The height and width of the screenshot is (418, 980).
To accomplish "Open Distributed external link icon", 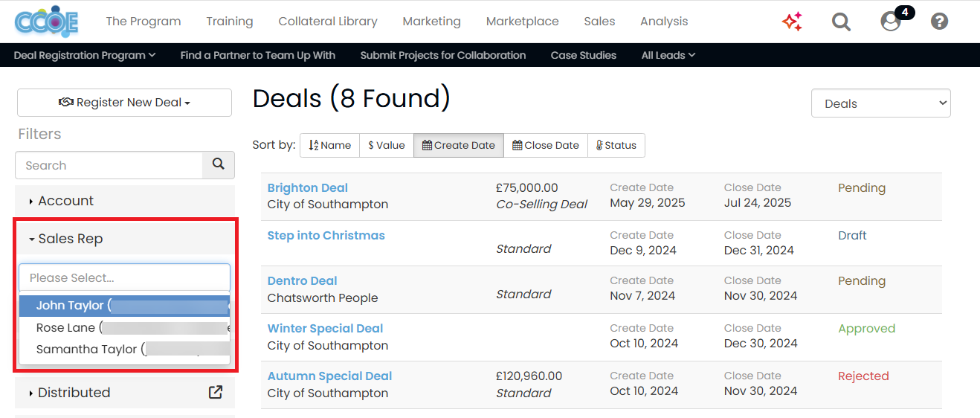I will pos(216,392).
